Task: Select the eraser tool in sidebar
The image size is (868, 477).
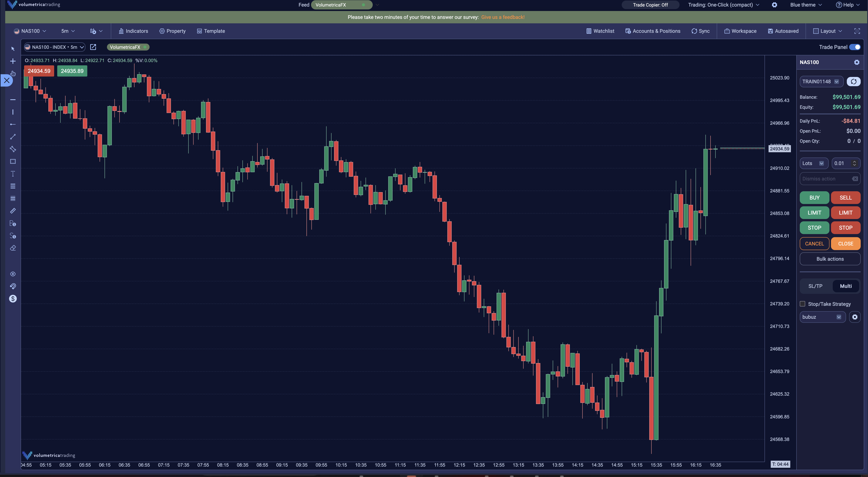Action: tap(13, 248)
